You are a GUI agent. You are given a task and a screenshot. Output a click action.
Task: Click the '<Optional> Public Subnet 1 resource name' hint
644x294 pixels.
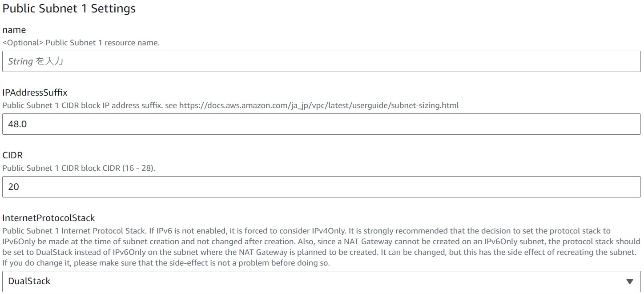click(81, 43)
